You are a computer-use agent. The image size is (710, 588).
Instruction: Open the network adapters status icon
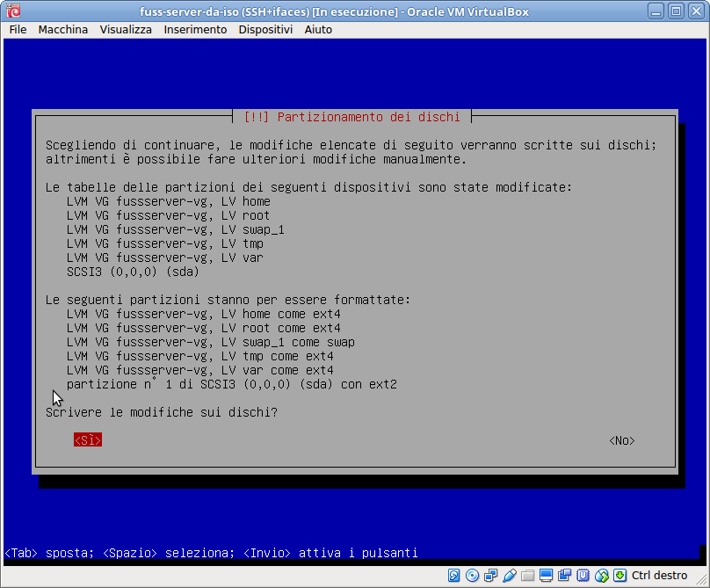click(491, 576)
